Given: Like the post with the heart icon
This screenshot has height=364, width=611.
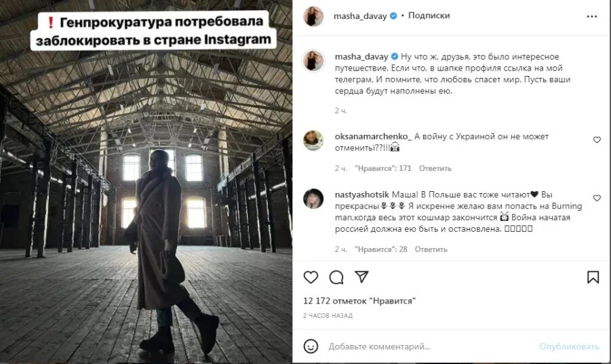Looking at the screenshot, I should pos(311,277).
